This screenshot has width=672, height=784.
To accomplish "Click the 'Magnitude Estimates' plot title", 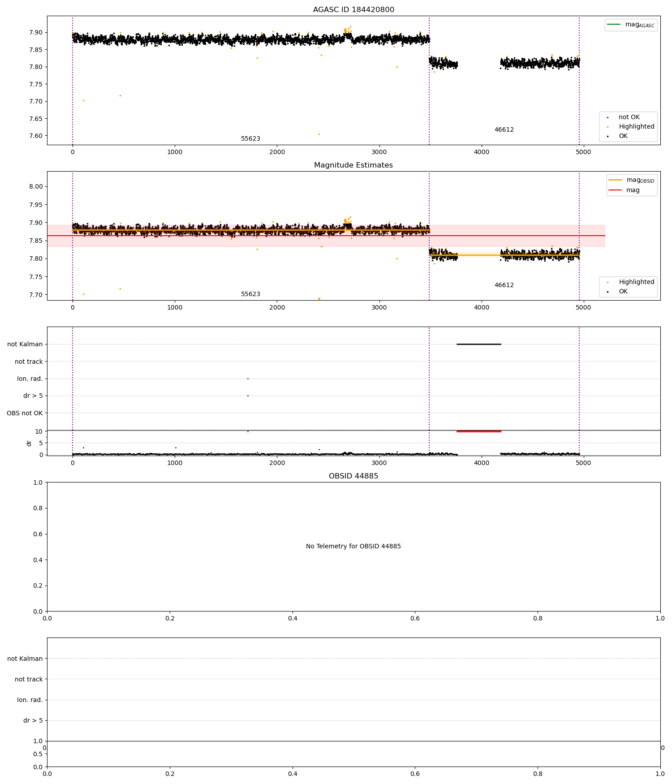I will point(353,165).
